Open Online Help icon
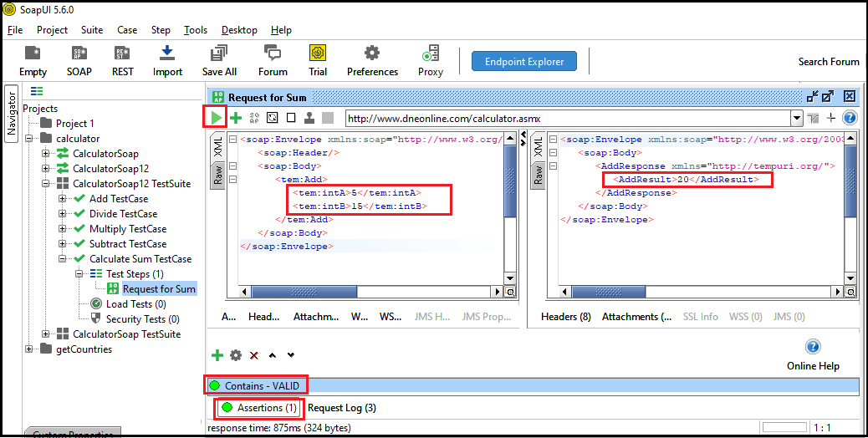 [813, 347]
